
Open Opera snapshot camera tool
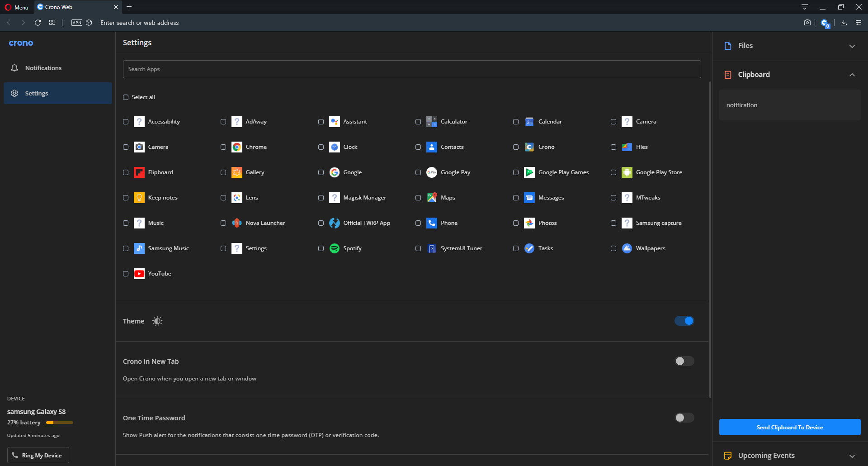tap(807, 23)
